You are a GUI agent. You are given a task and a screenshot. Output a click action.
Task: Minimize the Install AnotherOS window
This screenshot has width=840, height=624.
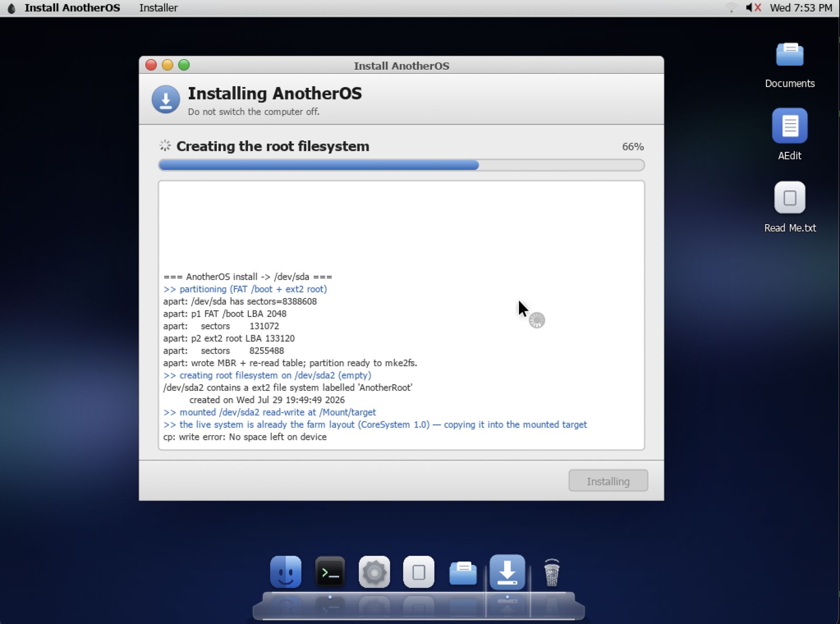(x=168, y=65)
